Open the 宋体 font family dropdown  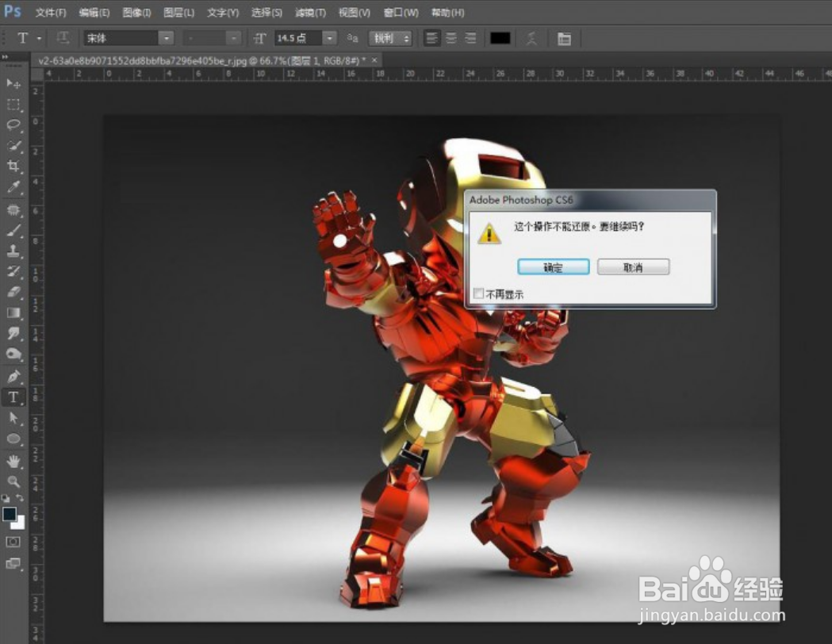167,38
